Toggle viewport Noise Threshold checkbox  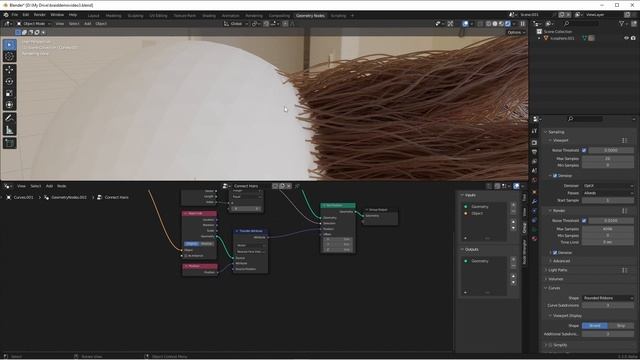(584, 150)
